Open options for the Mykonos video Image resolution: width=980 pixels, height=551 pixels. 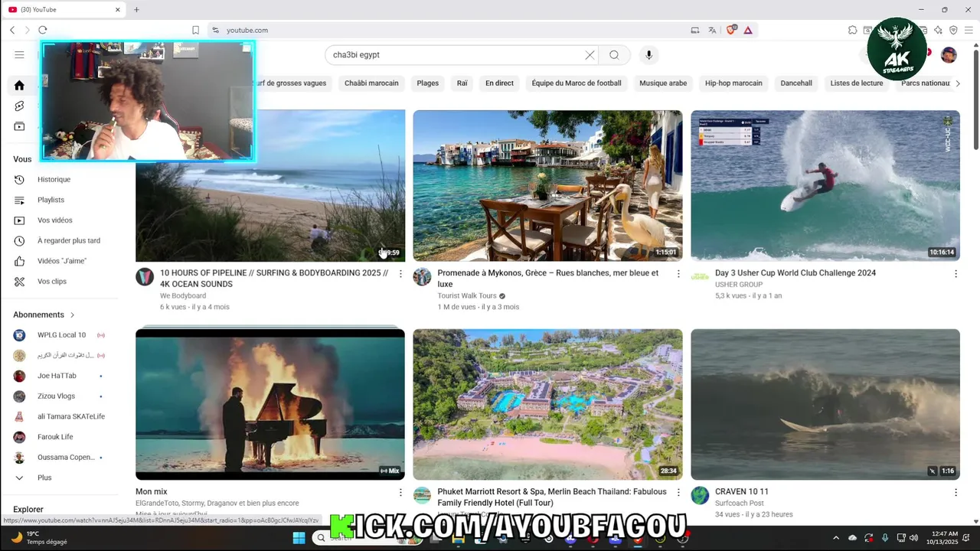pyautogui.click(x=678, y=274)
